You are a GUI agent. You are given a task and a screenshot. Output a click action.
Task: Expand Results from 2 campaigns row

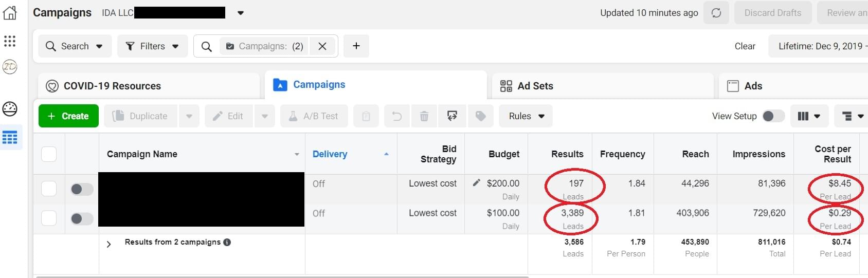109,244
